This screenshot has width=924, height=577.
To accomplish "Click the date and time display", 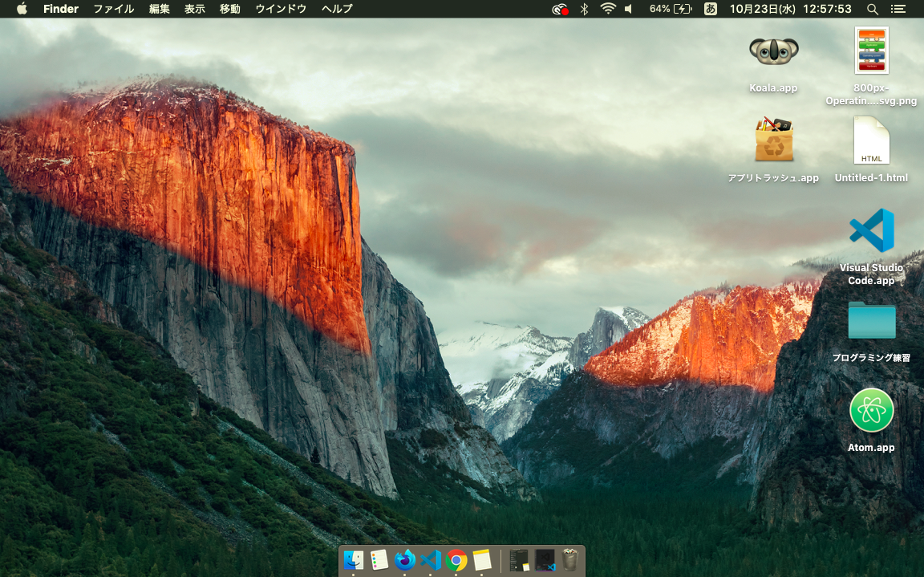I will [790, 9].
